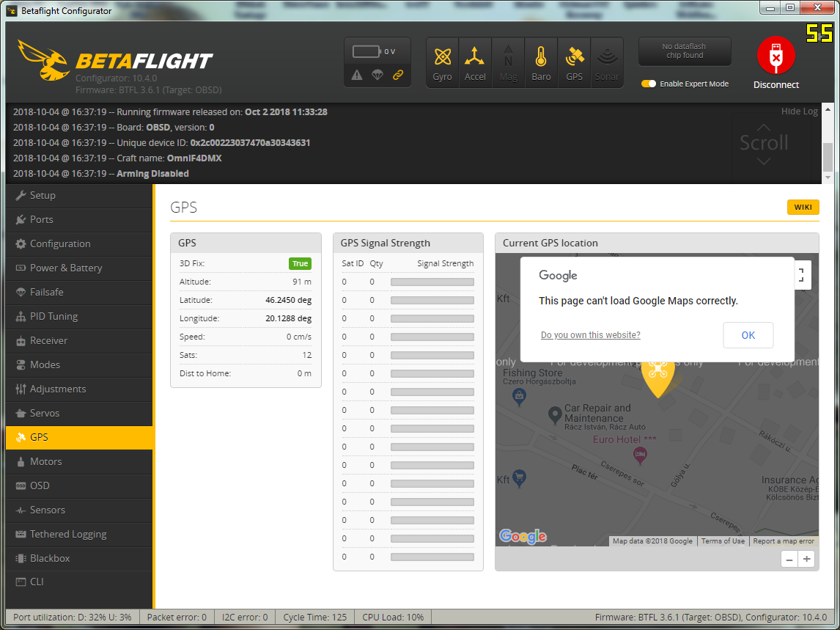Enable Expert Mode with the toggle switch
This screenshot has height=630, width=840.
click(649, 84)
